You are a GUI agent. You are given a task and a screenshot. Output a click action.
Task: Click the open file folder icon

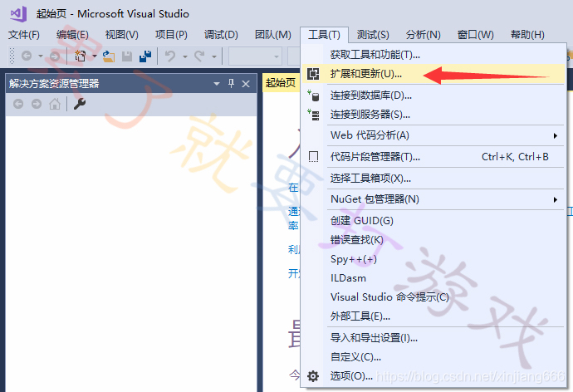[x=109, y=56]
